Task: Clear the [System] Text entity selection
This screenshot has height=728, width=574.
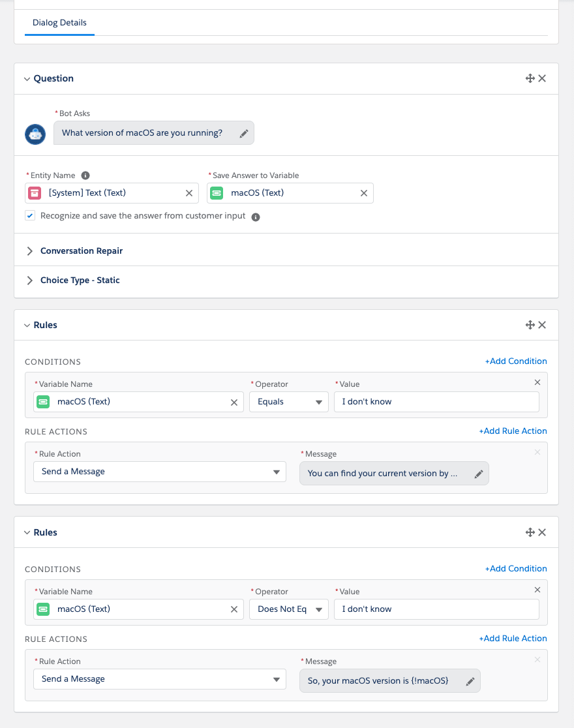Action: [x=189, y=193]
